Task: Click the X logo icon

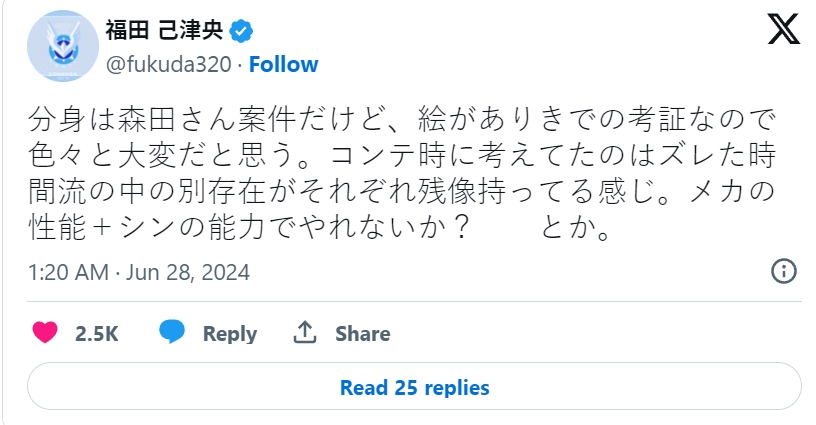Action: click(x=783, y=32)
